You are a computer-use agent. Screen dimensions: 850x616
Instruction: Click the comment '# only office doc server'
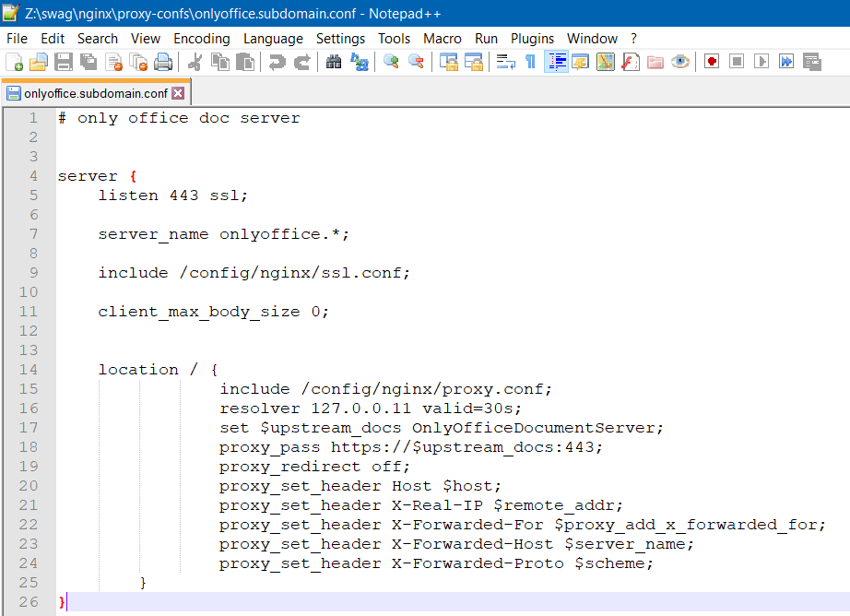pos(179,118)
